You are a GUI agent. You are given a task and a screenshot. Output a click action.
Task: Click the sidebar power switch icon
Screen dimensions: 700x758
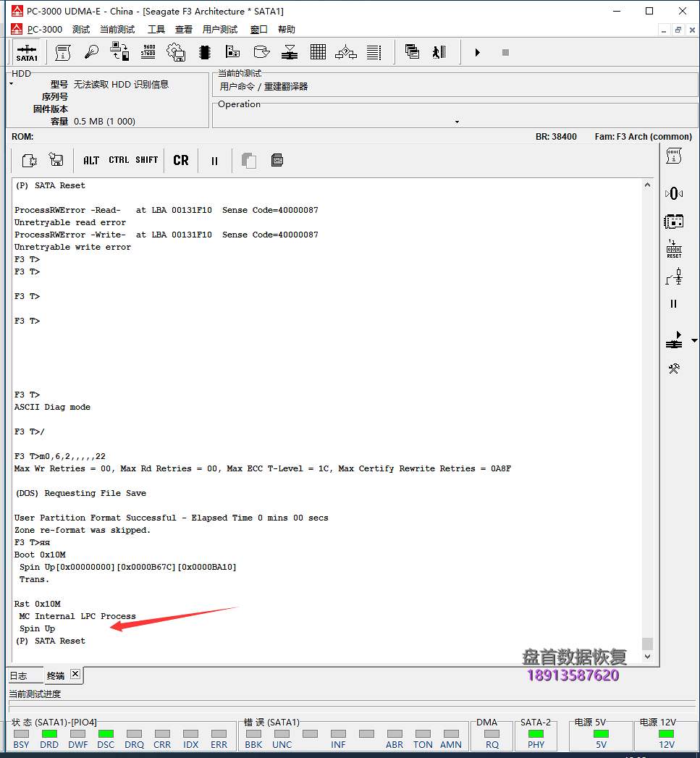[x=675, y=277]
